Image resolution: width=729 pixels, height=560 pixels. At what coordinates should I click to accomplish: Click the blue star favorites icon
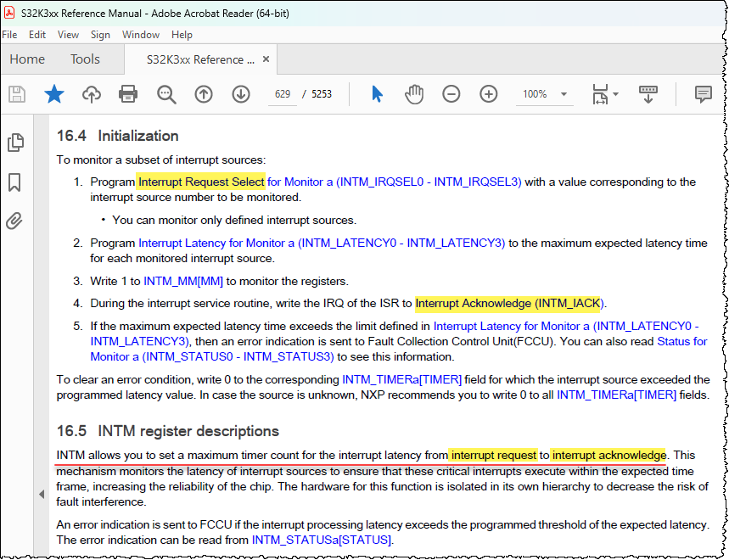pos(53,94)
